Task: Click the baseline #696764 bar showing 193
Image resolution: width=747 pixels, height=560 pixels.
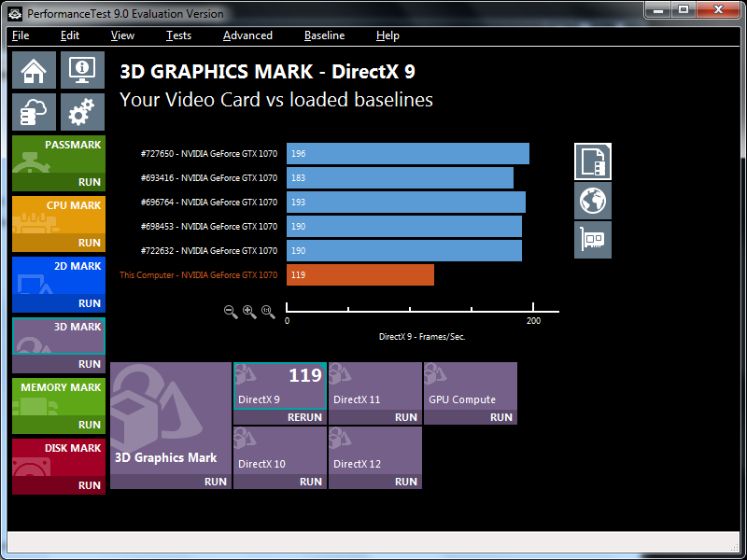Action: [x=406, y=203]
